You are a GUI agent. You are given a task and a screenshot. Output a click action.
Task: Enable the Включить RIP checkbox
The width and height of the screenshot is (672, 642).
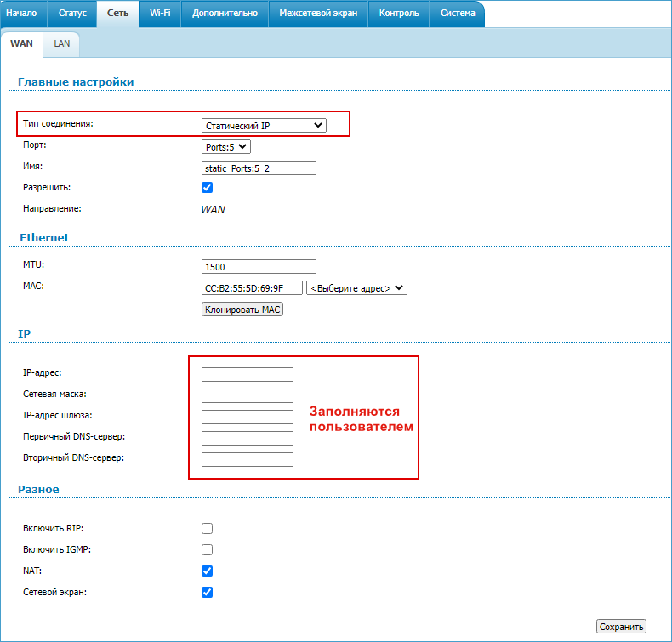tap(207, 529)
